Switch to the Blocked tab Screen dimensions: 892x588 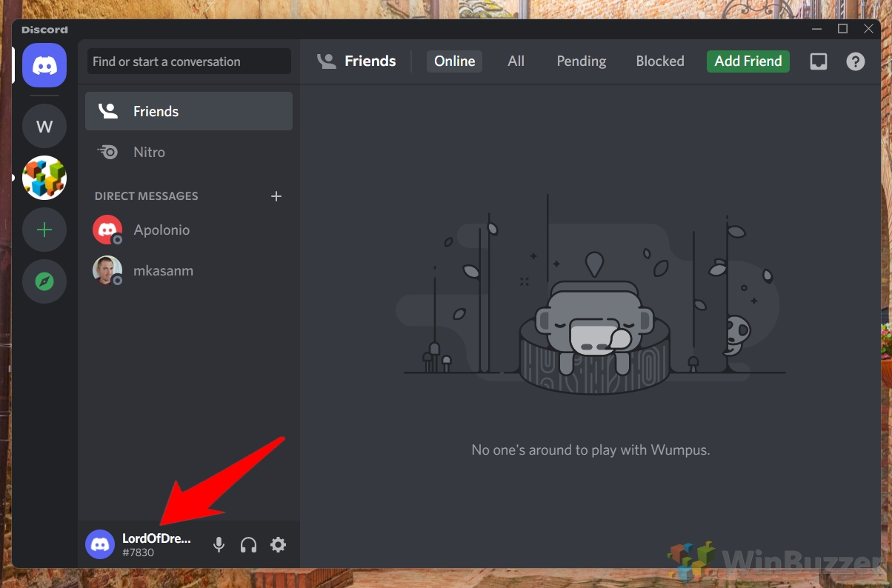(660, 61)
